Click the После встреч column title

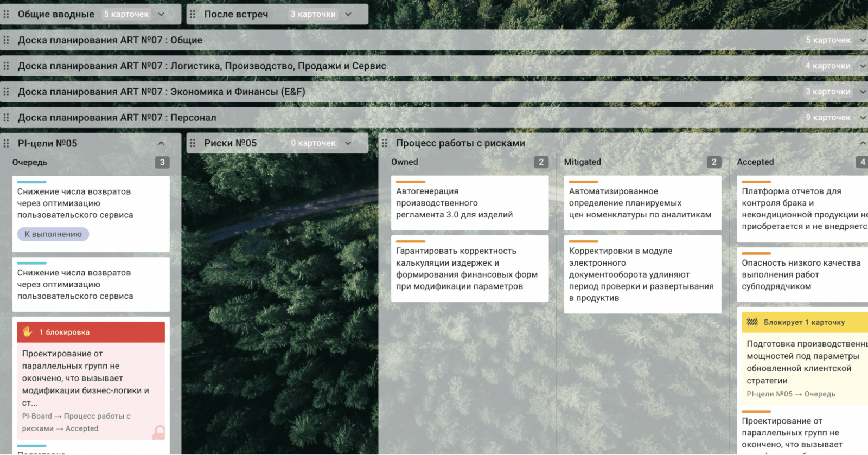click(x=236, y=14)
